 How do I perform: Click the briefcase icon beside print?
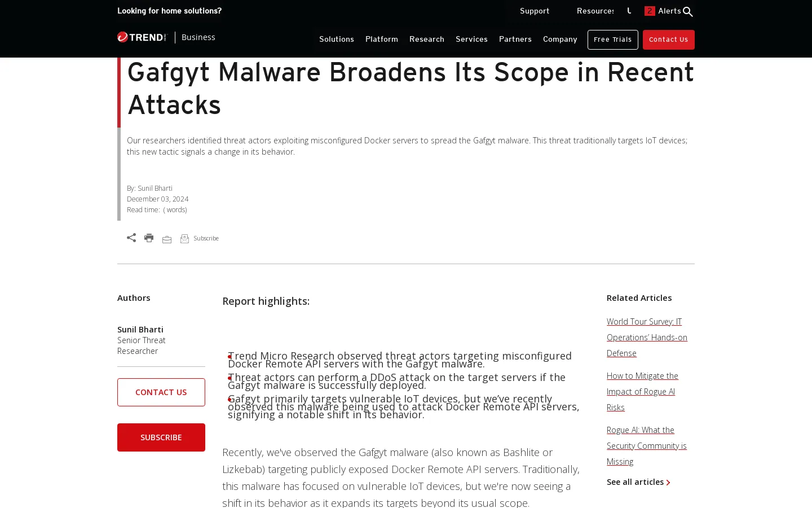pos(167,239)
